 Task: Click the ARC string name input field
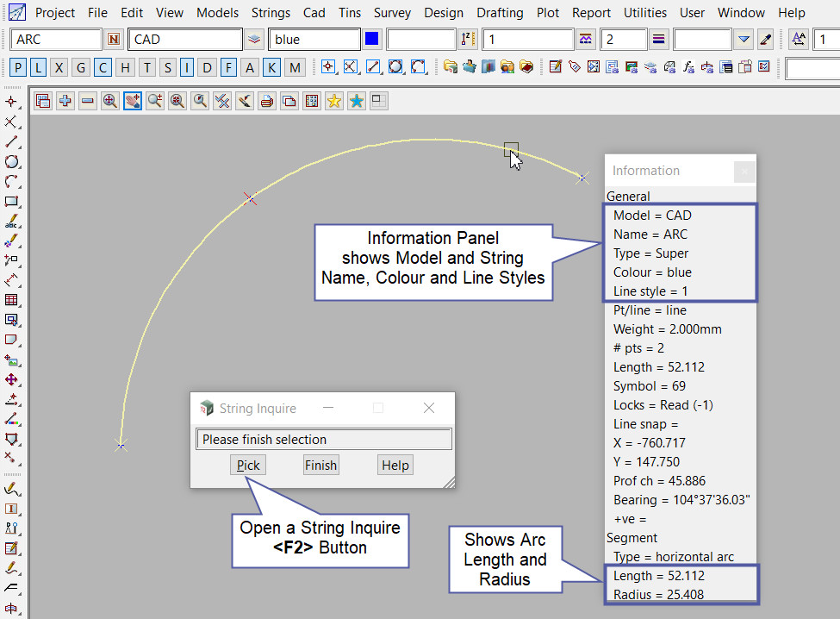(x=57, y=40)
